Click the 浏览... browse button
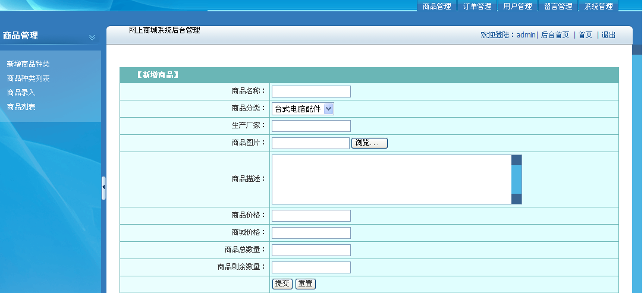Viewport: 644px width, 293px height. coord(369,143)
